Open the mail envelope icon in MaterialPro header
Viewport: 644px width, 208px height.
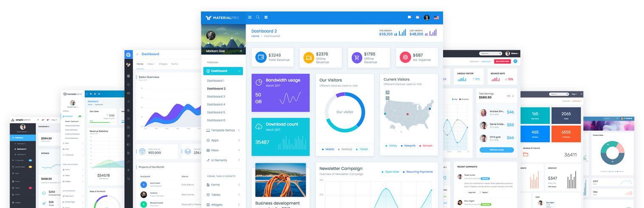pos(418,17)
